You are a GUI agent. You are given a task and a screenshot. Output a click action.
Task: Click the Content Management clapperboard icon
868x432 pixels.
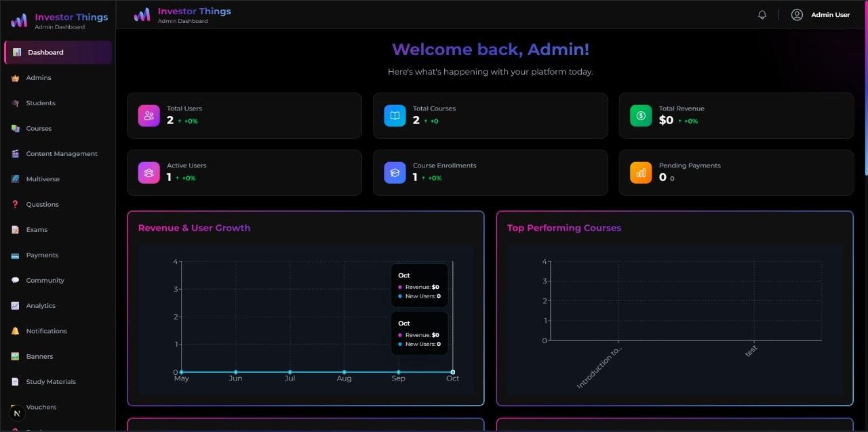16,153
